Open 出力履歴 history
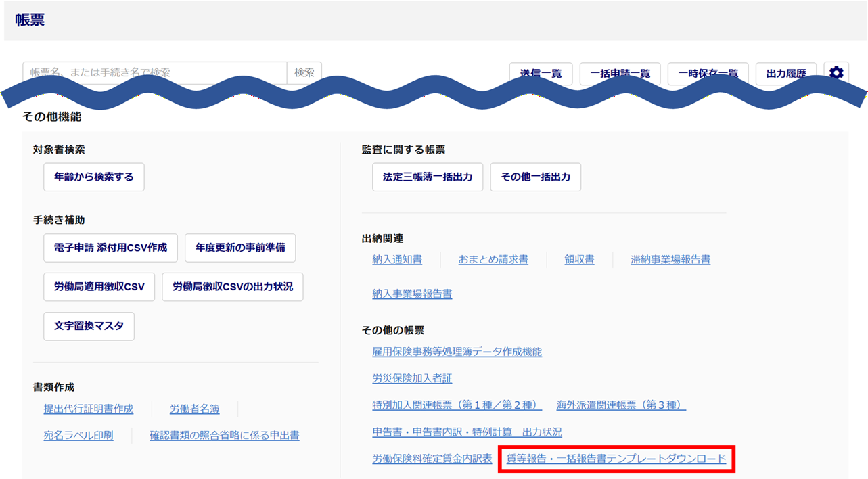Viewport: 868px width, 479px height. point(786,74)
